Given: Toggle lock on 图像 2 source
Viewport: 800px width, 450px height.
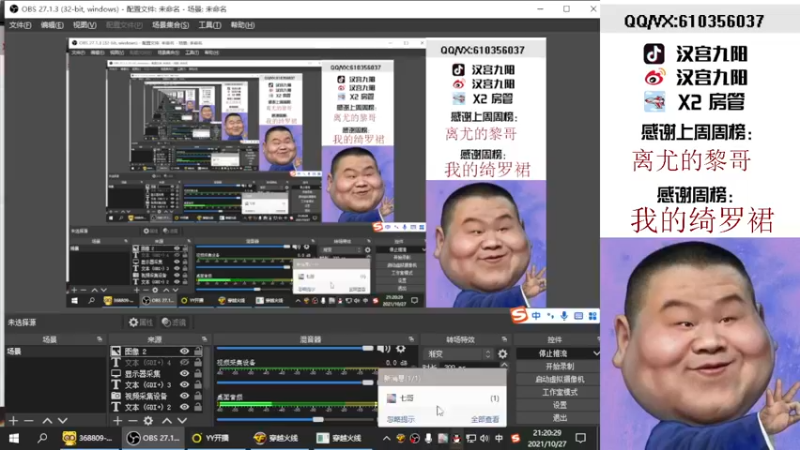Looking at the screenshot, I should coord(198,351).
